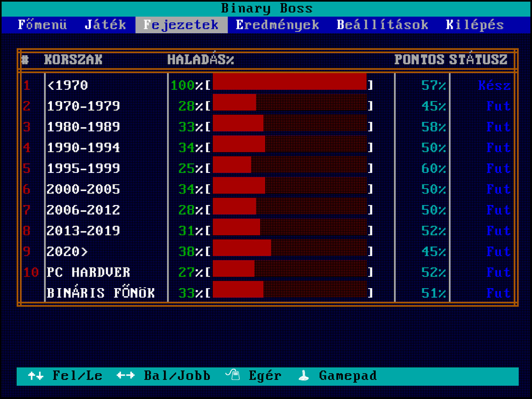
Task: Select the 1980-1989 chapter
Action: [x=83, y=127]
